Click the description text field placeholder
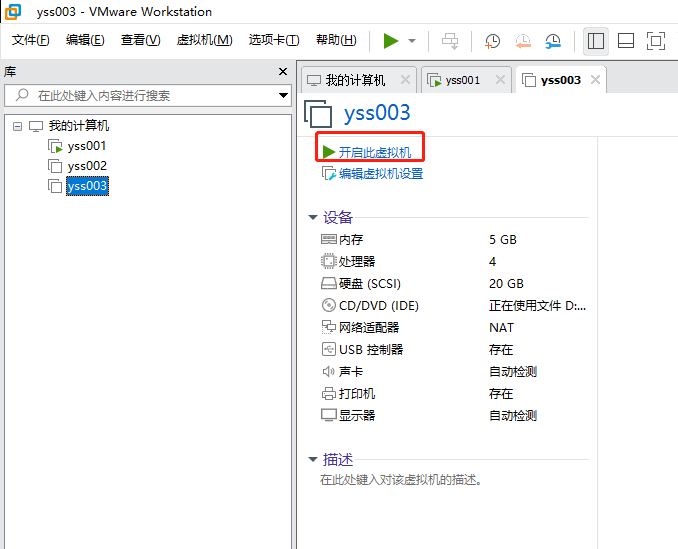The height and width of the screenshot is (549, 678). click(401, 480)
